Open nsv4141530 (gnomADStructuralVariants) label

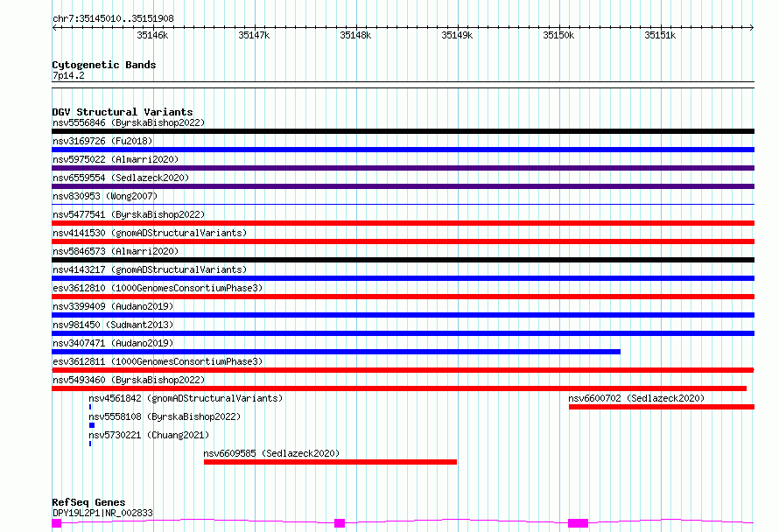click(x=150, y=233)
